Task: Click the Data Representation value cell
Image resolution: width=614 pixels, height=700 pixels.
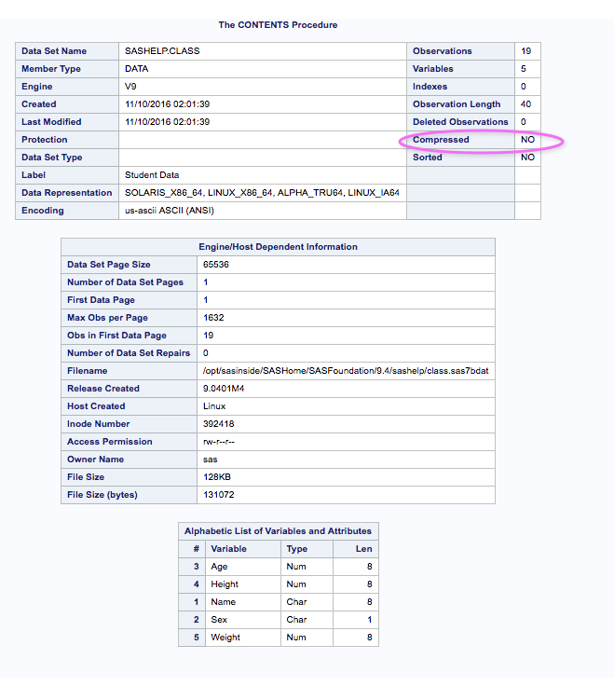Action: click(x=262, y=193)
